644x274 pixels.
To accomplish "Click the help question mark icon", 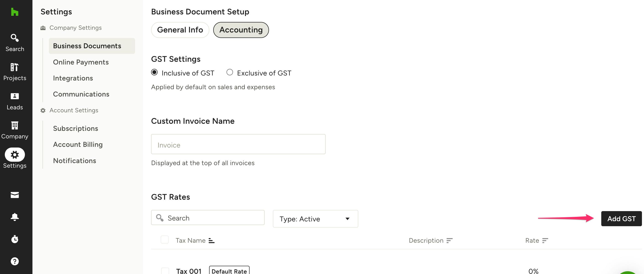I will click(x=15, y=261).
